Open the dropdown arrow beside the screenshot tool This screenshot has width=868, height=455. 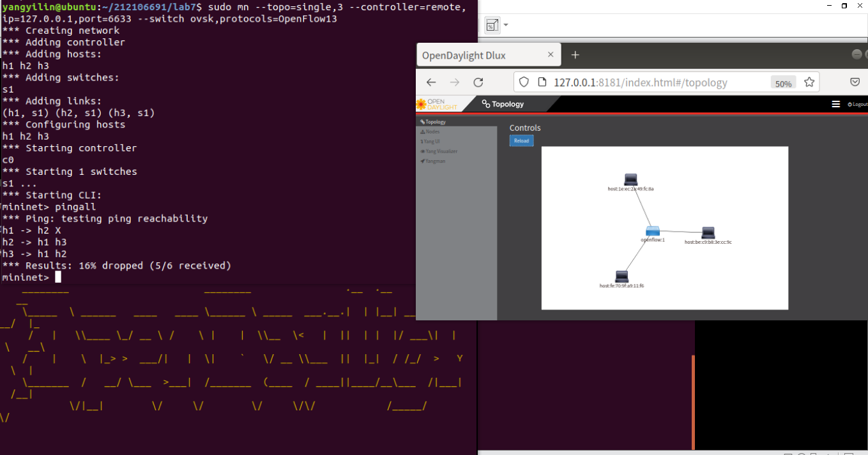(x=506, y=25)
